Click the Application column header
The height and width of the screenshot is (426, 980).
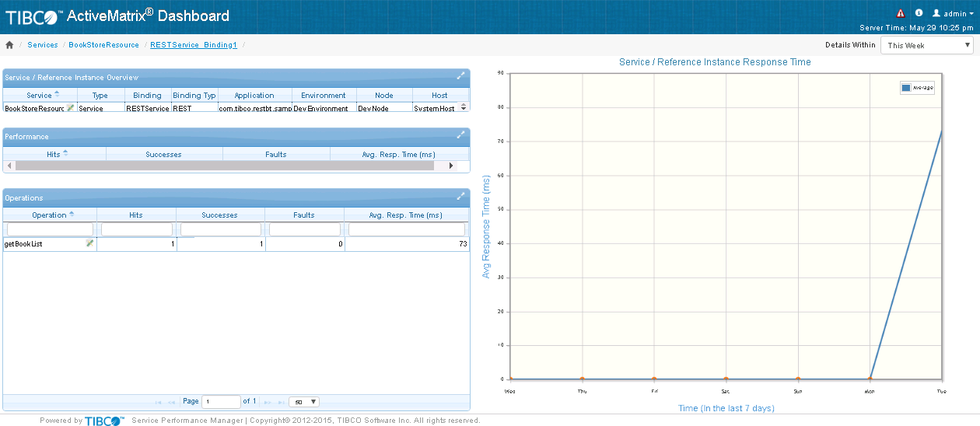coord(254,95)
